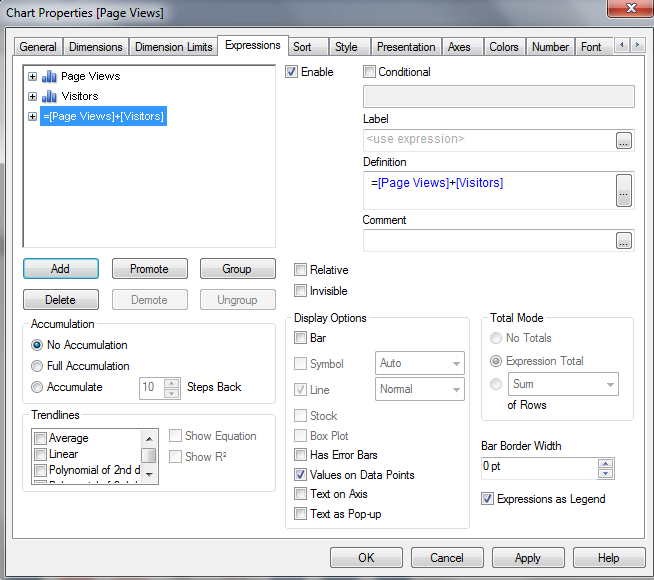Viewport: 654px width, 580px height.
Task: Expand the =[Page Views]+[Visitors] expression node
Action: point(33,116)
